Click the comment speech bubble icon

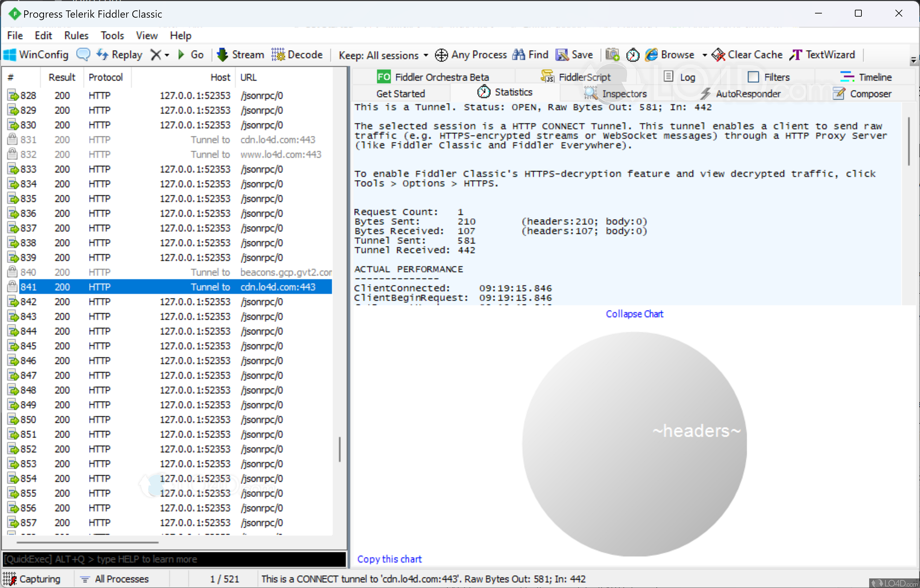tap(83, 55)
